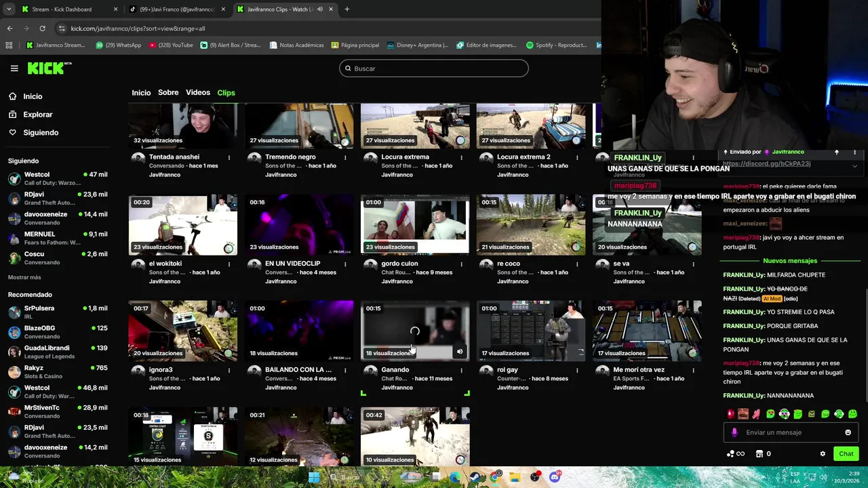This screenshot has height=488, width=868.
Task: Click the Explorar compass icon in sidebar
Action: pos(13,115)
